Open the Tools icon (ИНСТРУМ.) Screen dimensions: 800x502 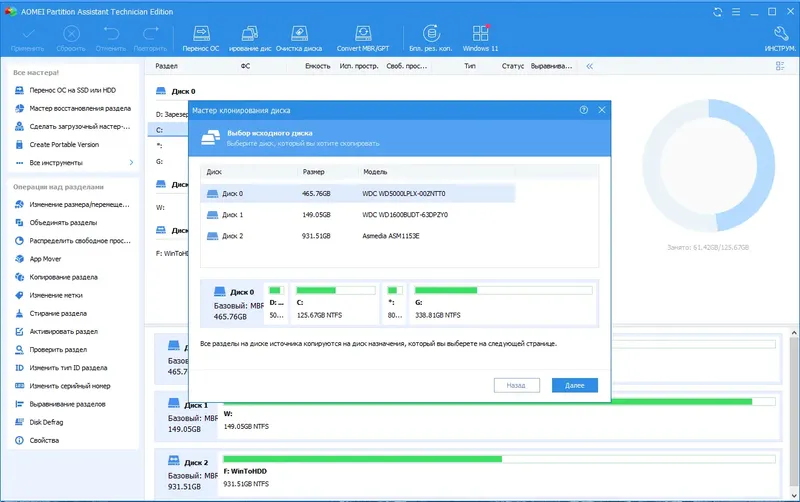click(780, 38)
